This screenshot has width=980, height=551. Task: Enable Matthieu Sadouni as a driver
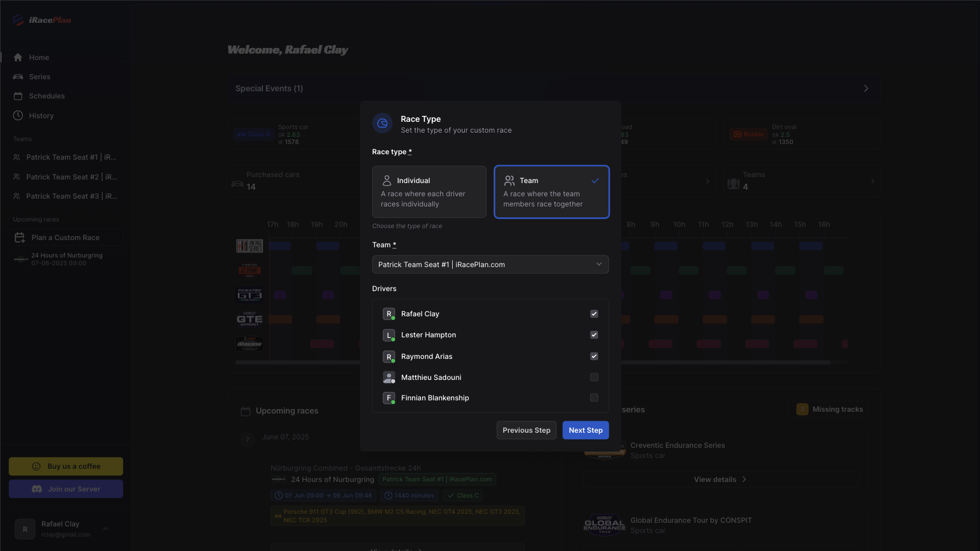coord(594,377)
